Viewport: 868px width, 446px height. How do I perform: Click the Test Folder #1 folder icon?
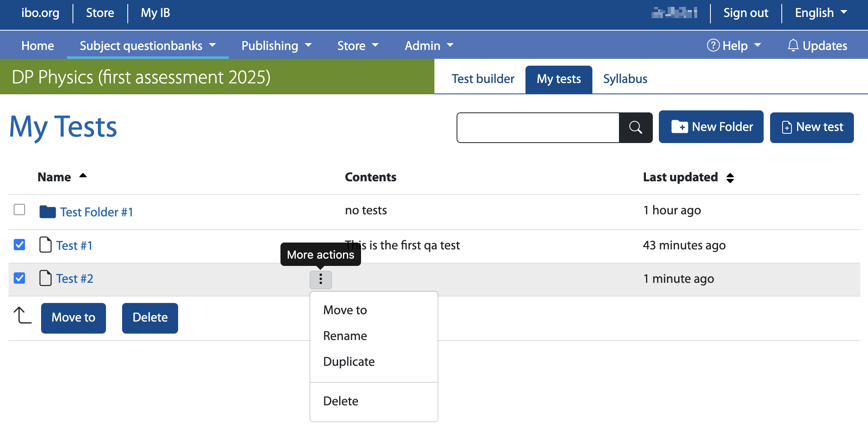[x=48, y=212]
